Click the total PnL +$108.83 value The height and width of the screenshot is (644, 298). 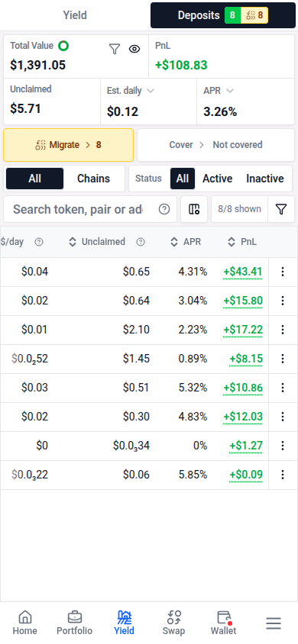181,65
